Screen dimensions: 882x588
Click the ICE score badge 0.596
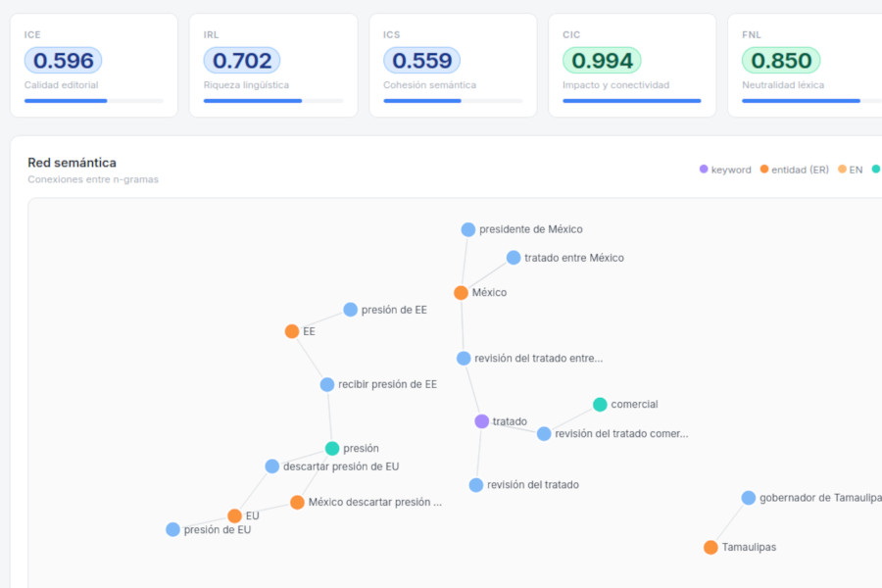(x=63, y=61)
